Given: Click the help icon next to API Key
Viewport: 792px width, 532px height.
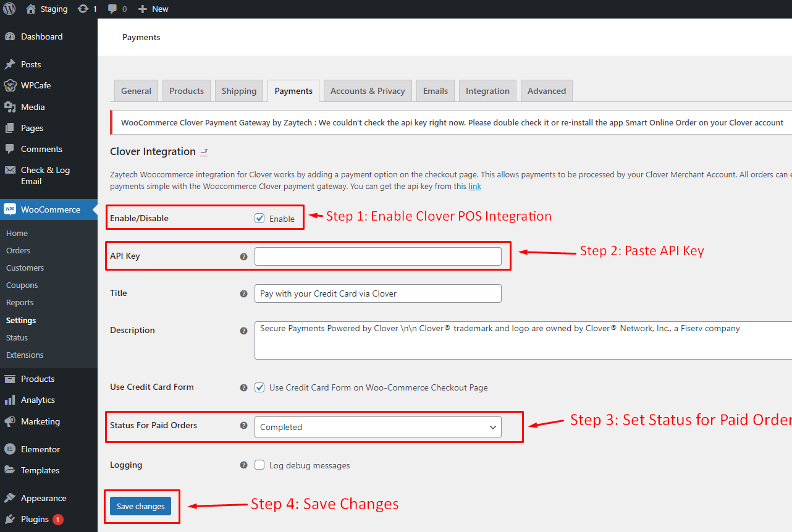Looking at the screenshot, I should (x=243, y=256).
